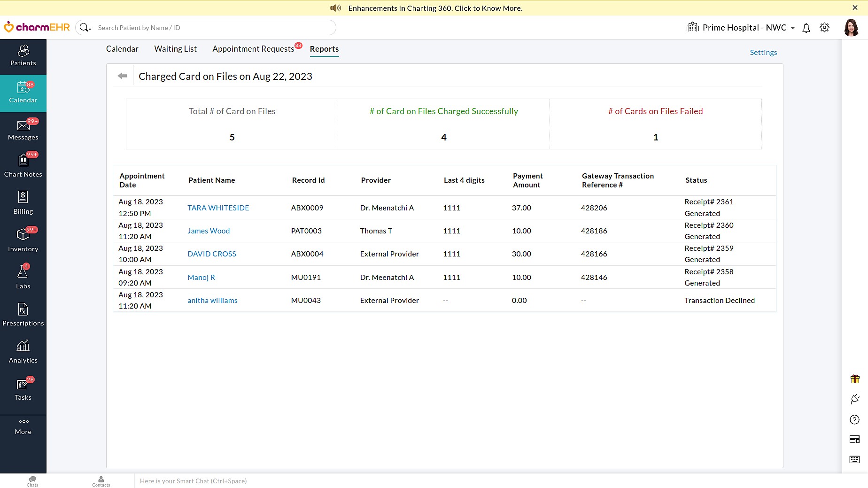This screenshot has width=868, height=488.
Task: Open Tasks with 28 pending items
Action: click(x=23, y=389)
